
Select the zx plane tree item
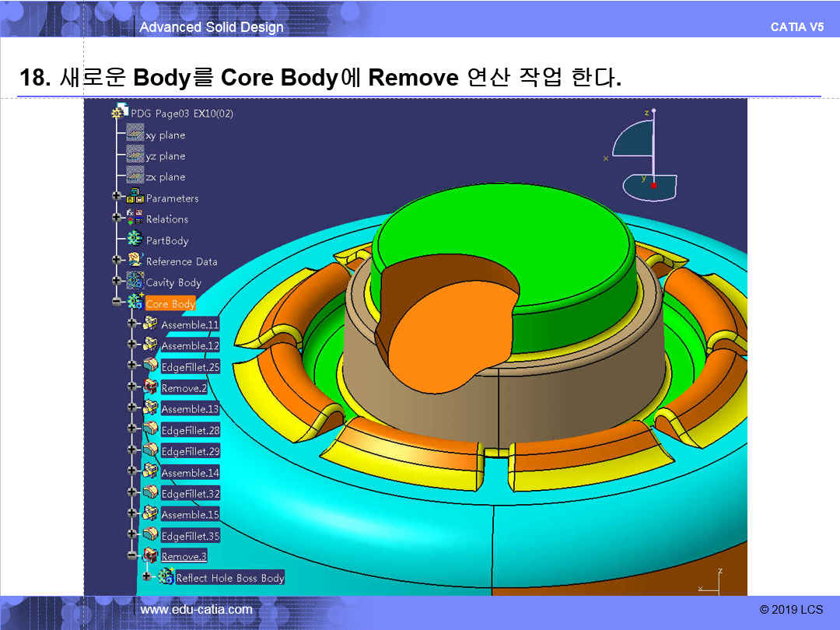pos(165,177)
